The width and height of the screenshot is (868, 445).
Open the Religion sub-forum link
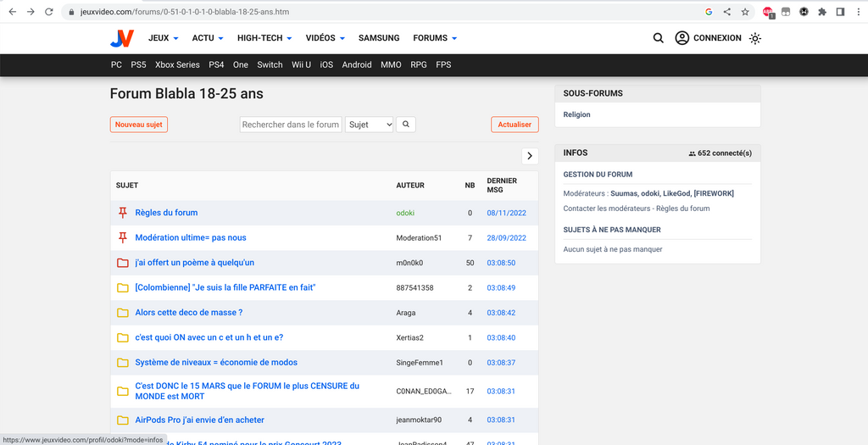[x=576, y=114]
